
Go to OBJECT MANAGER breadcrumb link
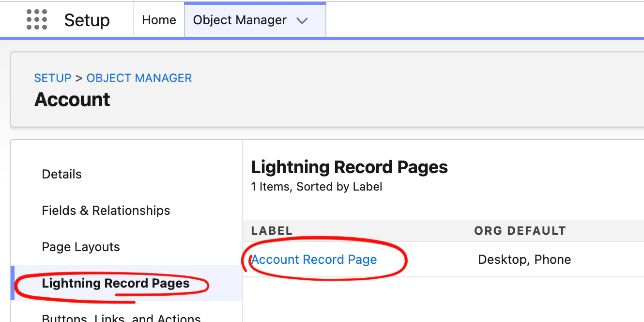[139, 78]
